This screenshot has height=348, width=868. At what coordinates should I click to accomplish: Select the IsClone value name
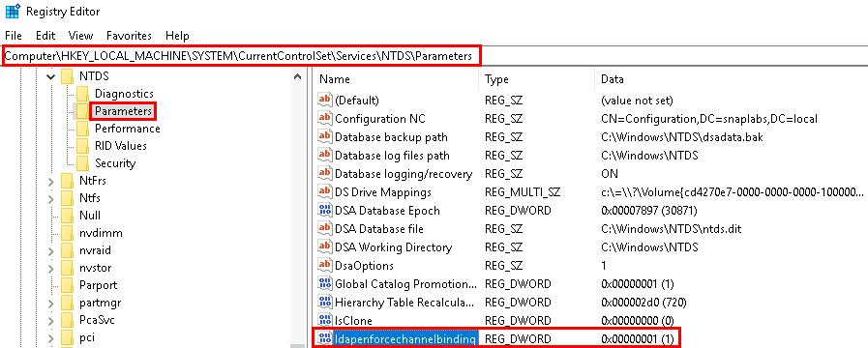click(x=353, y=320)
